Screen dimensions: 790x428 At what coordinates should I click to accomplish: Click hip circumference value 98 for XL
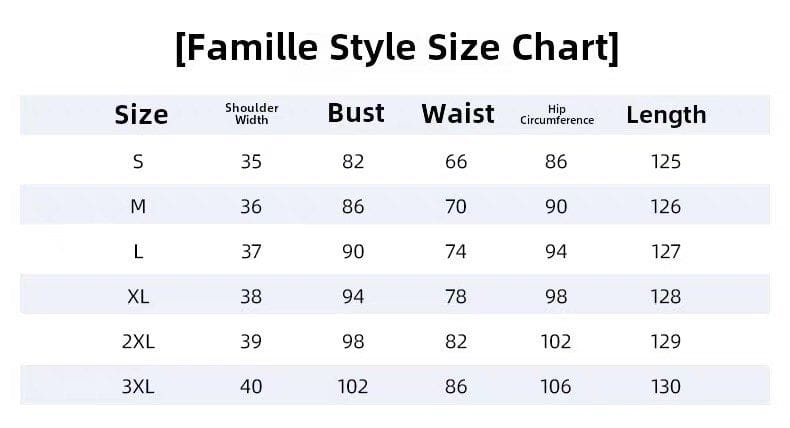pyautogui.click(x=556, y=297)
